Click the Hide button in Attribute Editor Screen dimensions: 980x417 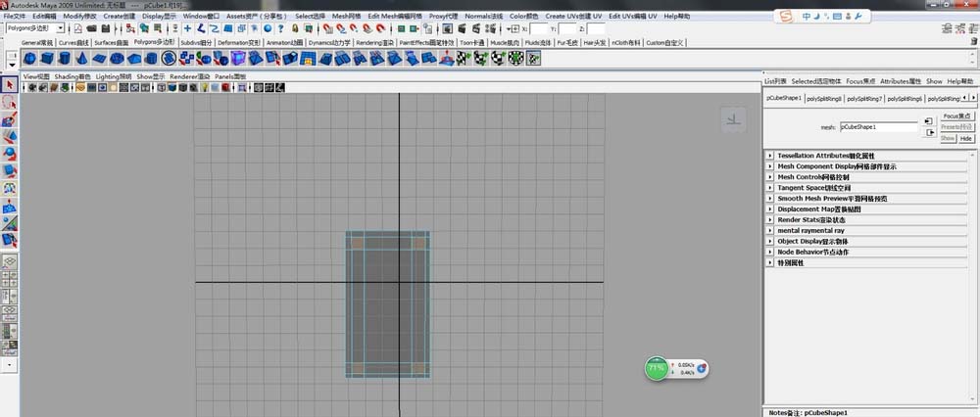click(966, 139)
